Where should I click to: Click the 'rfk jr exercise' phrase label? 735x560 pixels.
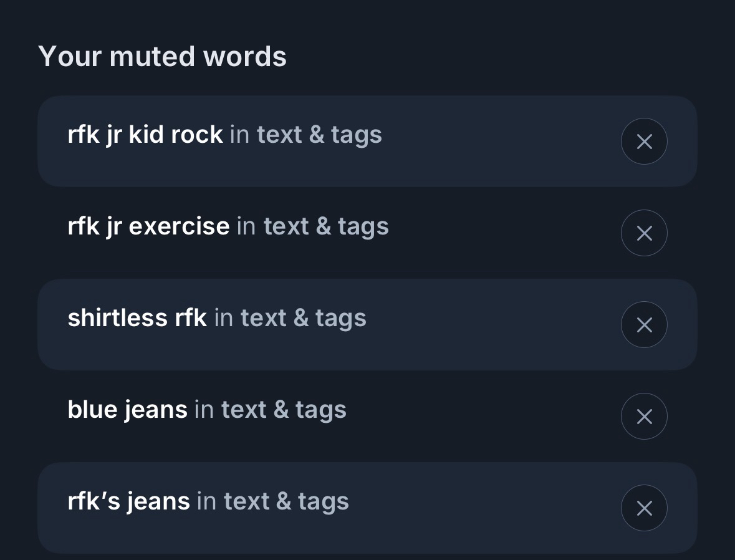[148, 226]
